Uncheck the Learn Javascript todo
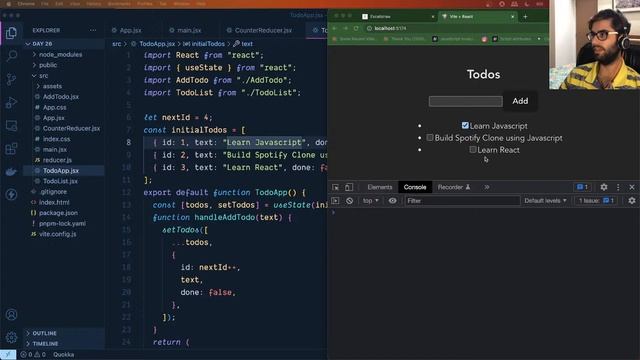 pos(465,125)
